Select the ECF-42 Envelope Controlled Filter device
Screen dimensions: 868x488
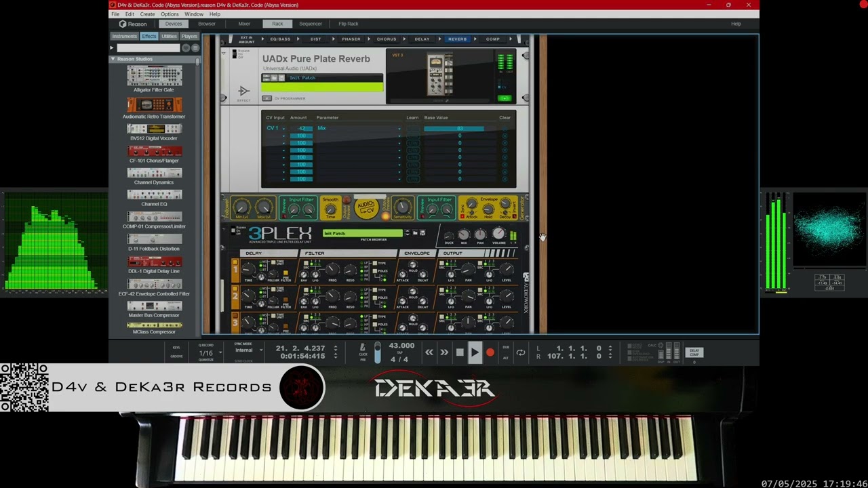tap(154, 287)
